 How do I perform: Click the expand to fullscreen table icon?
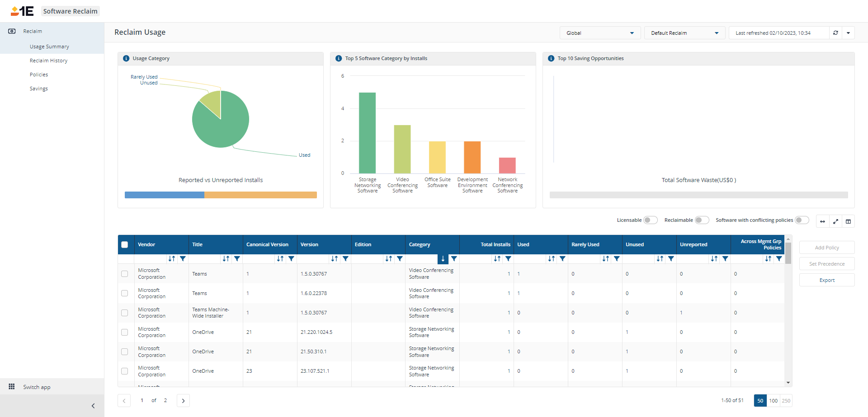pyautogui.click(x=835, y=221)
